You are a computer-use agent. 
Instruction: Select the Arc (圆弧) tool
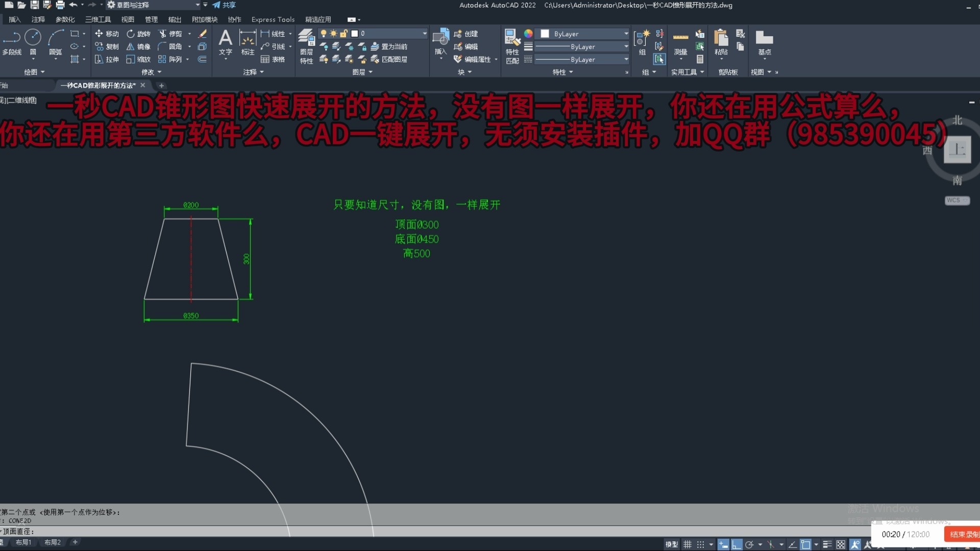click(x=55, y=42)
